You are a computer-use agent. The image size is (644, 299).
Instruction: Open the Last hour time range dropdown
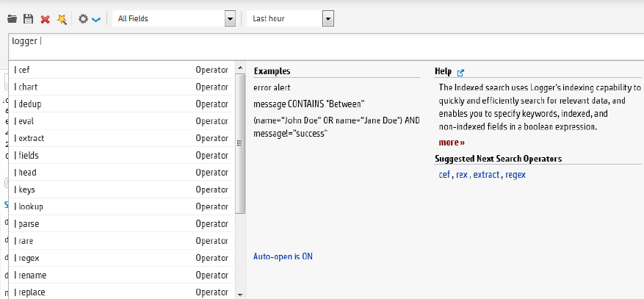pyautogui.click(x=328, y=18)
